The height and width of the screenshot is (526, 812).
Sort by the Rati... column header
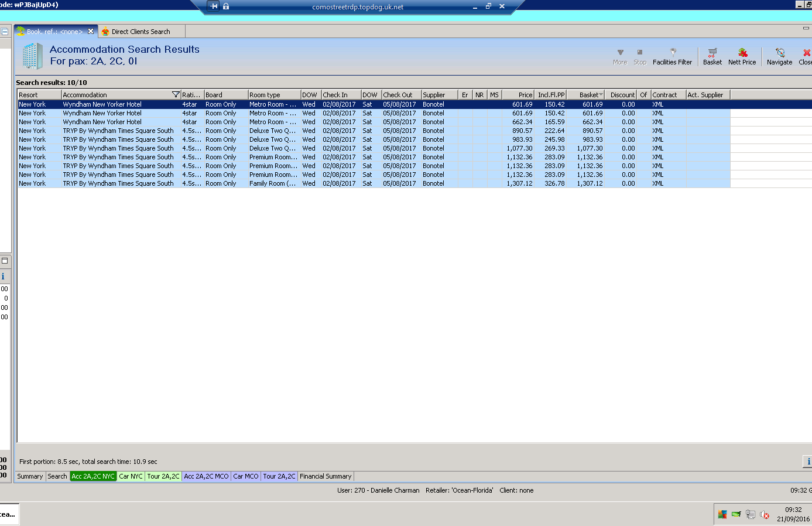coord(192,95)
